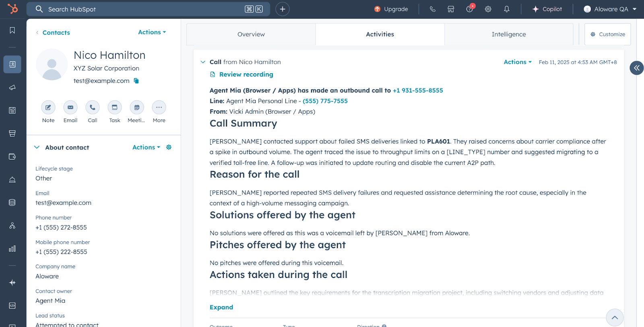This screenshot has height=327, width=644.
Task: Open the Copilot assistant
Action: pos(547,9)
